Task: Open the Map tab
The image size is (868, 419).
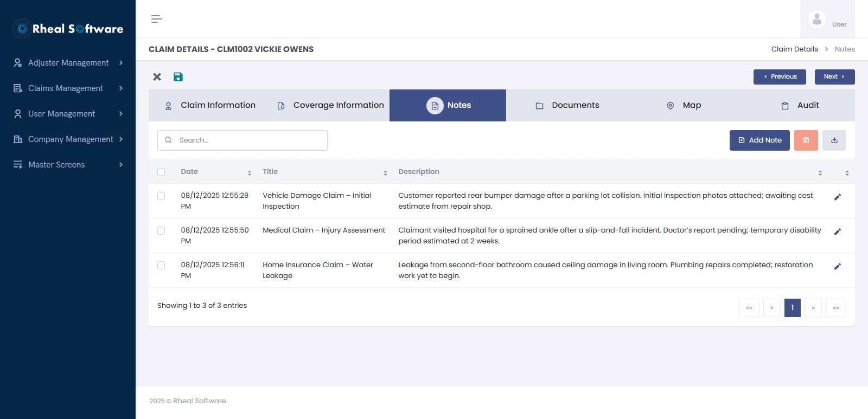Action: (x=684, y=105)
